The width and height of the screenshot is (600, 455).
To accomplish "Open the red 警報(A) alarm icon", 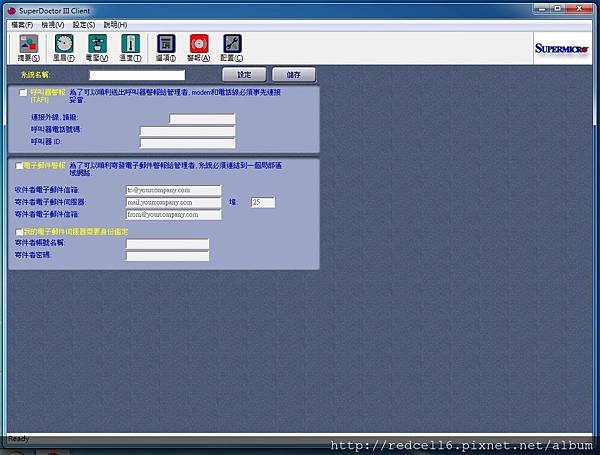I will pos(199,48).
